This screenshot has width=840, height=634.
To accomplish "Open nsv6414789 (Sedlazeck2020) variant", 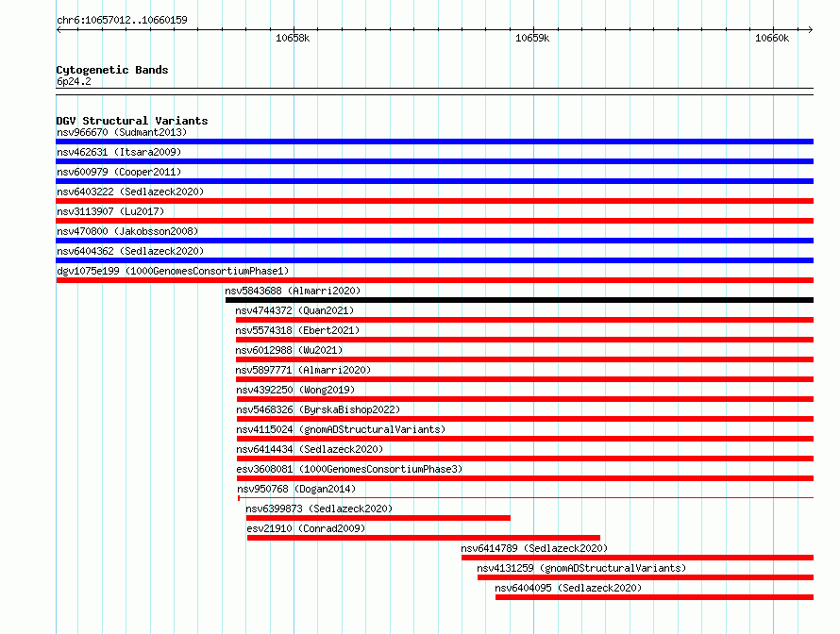I will [x=534, y=548].
